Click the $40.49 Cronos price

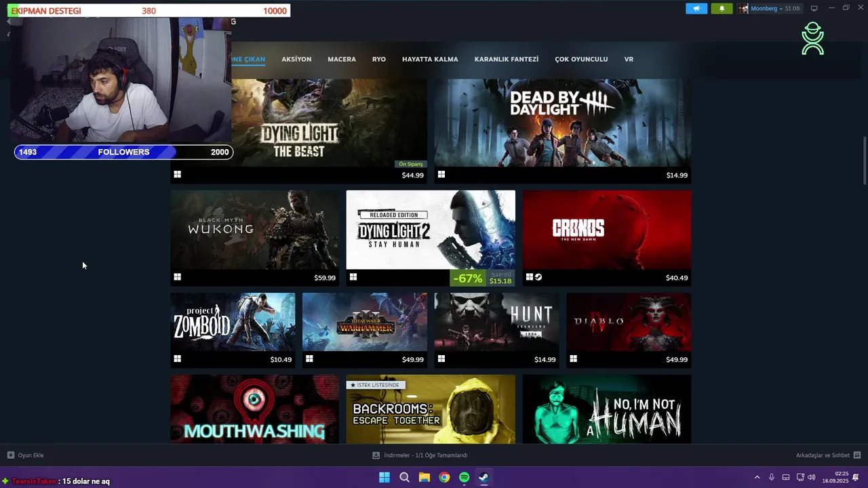point(677,278)
